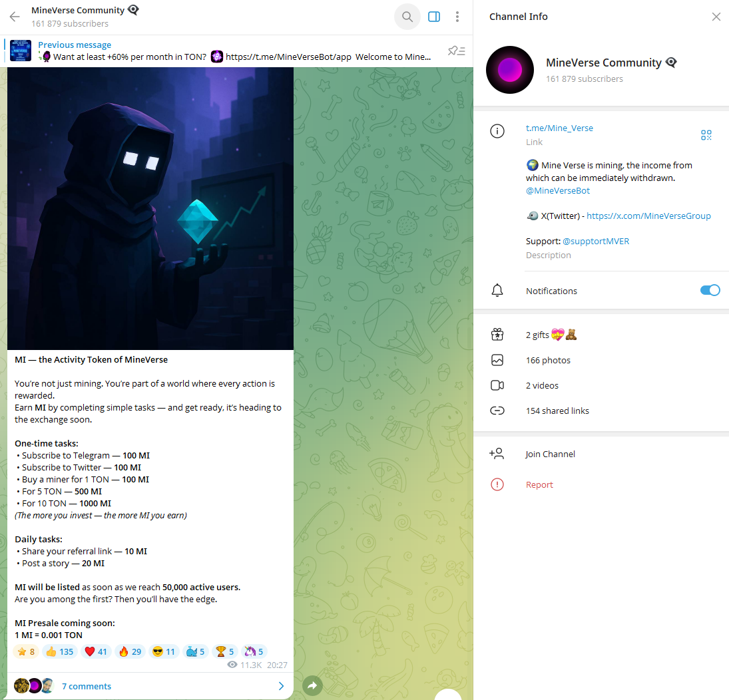React with the red heart (41)
729x700 pixels.
click(x=96, y=651)
